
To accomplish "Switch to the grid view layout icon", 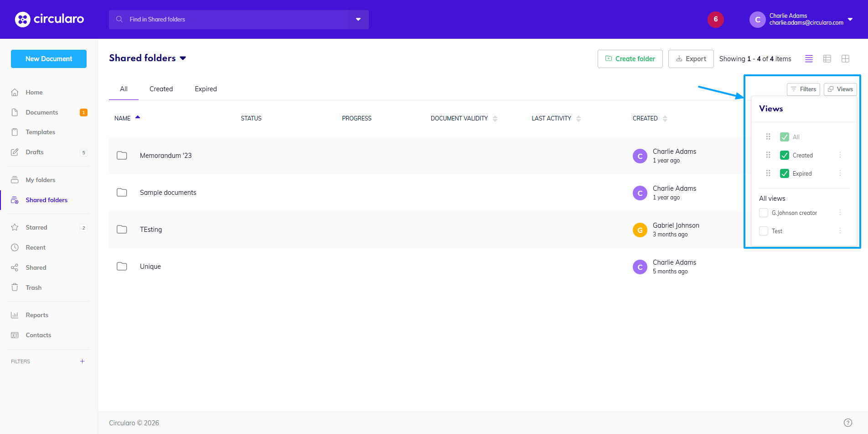I will (845, 59).
